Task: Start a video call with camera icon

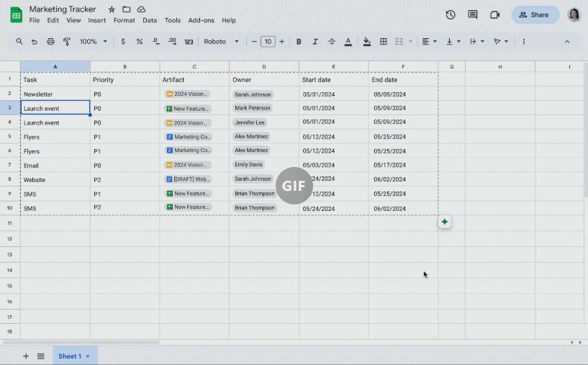Action: 495,14
